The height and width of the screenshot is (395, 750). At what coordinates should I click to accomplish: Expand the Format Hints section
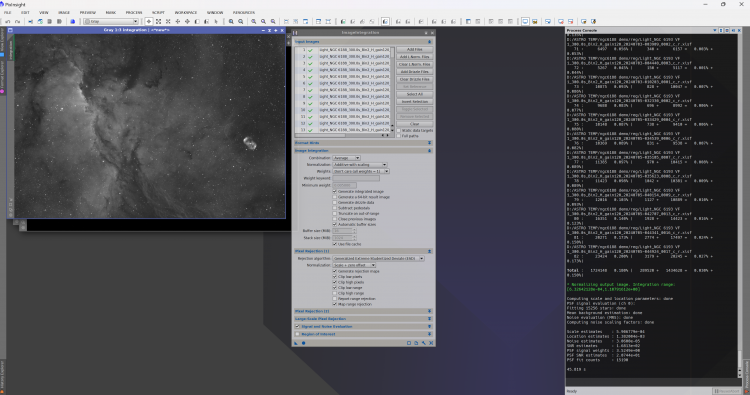[429, 143]
